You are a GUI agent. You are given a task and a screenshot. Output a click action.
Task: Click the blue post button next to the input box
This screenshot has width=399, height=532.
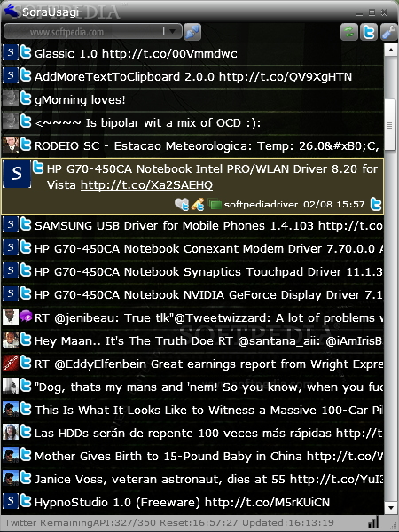[x=192, y=32]
